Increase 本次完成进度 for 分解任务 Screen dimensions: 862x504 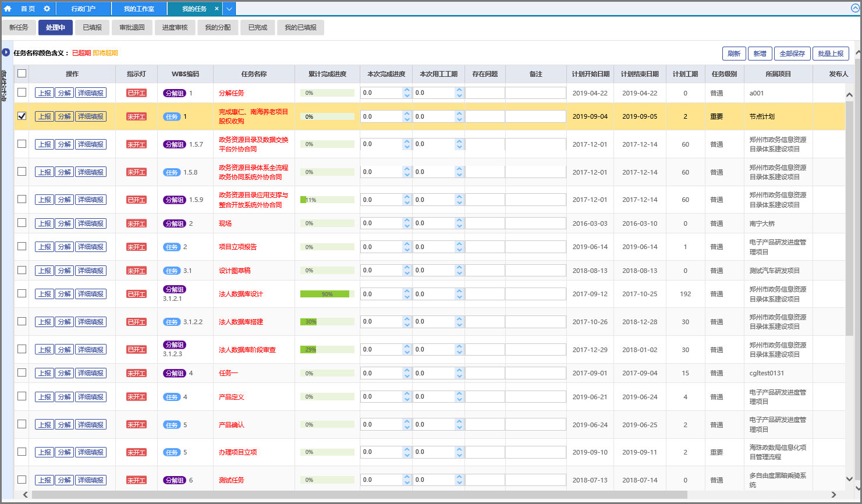tap(407, 90)
